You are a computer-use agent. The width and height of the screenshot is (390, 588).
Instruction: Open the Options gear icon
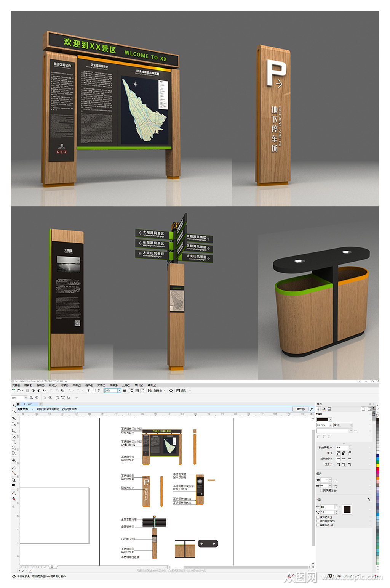171,391
